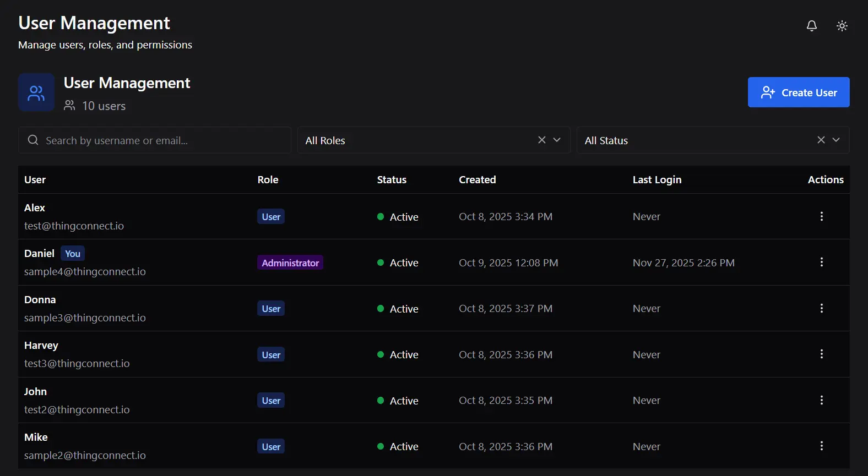Open actions menu for Mike

821,446
